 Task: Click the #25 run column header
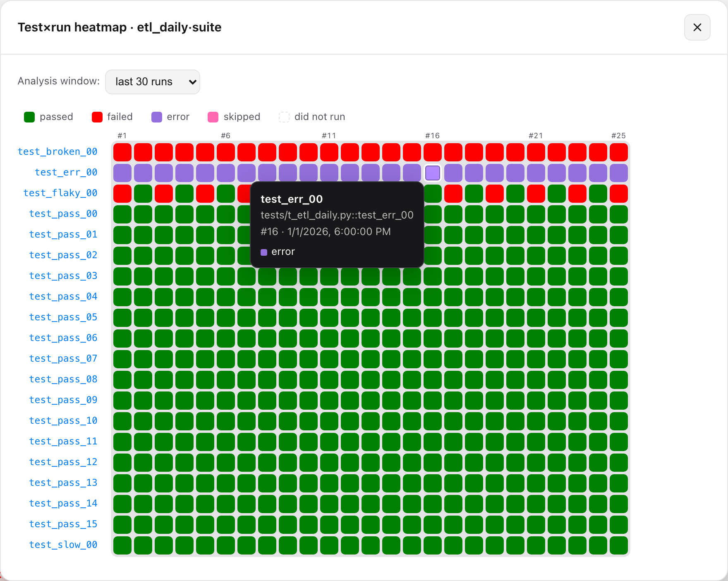(x=619, y=136)
